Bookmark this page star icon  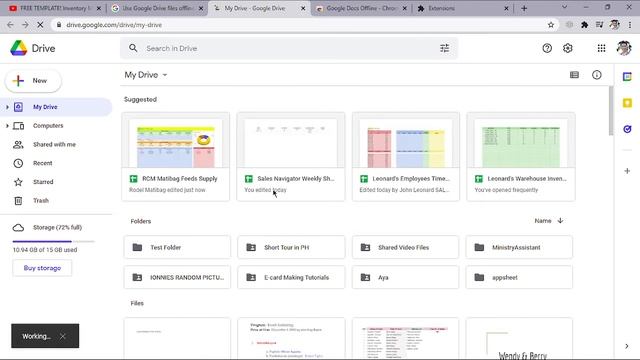(x=551, y=25)
